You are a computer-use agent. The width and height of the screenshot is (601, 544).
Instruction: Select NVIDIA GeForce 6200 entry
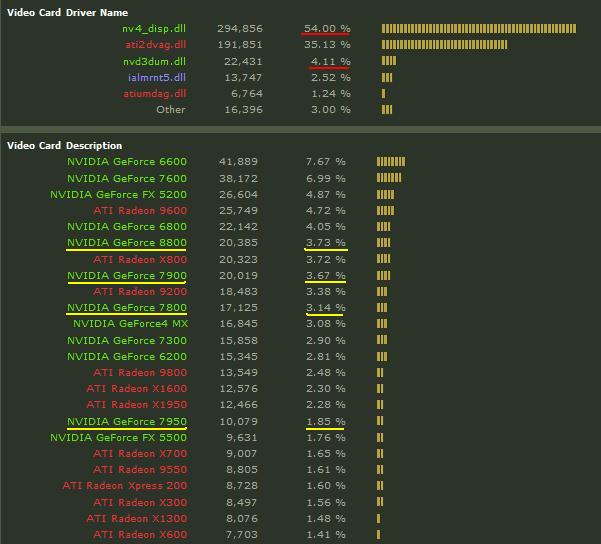[127, 357]
